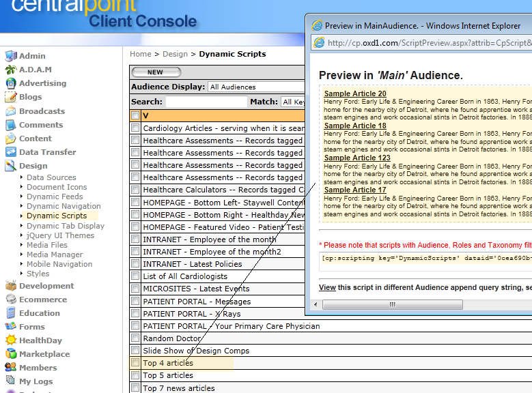
Task: Open the Broadcasts module icon
Action: pyautogui.click(x=10, y=111)
